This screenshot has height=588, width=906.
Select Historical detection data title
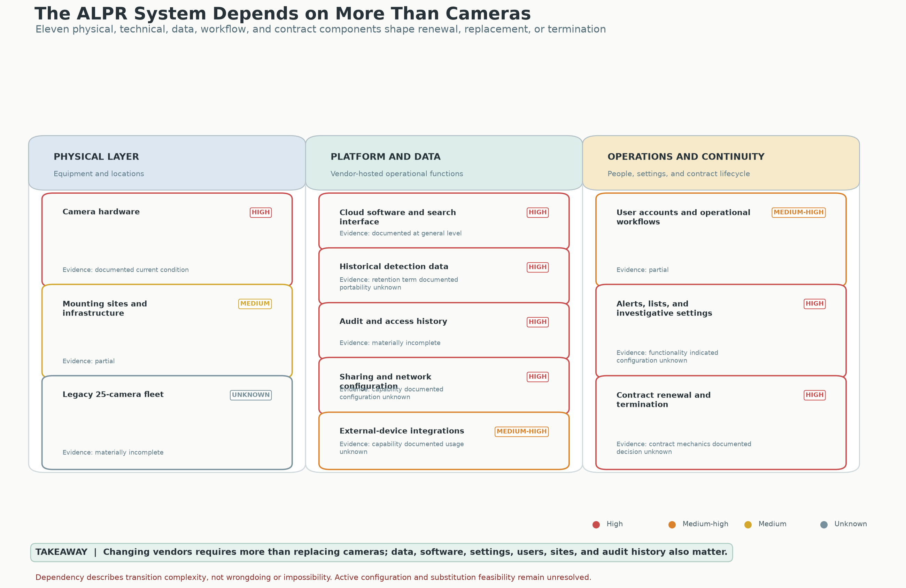(394, 267)
